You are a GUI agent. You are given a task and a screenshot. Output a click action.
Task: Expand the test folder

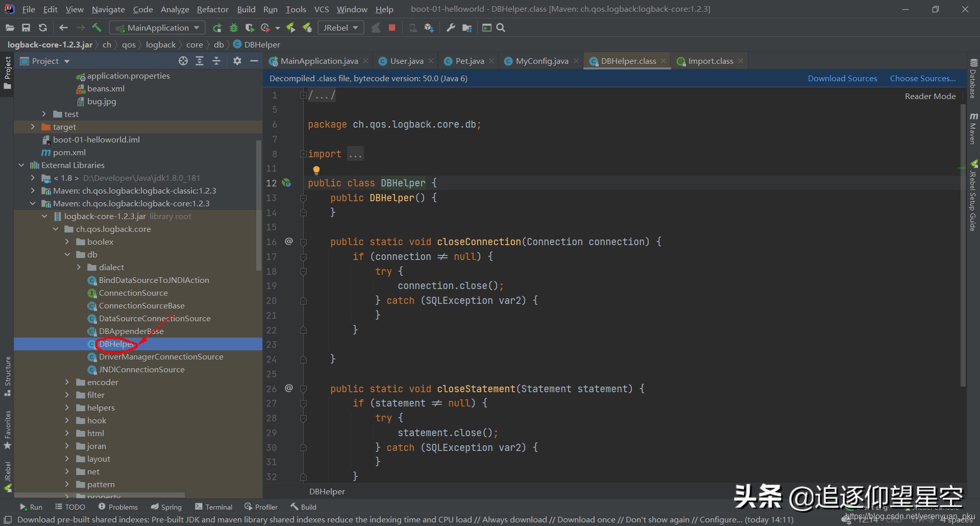[x=44, y=114]
